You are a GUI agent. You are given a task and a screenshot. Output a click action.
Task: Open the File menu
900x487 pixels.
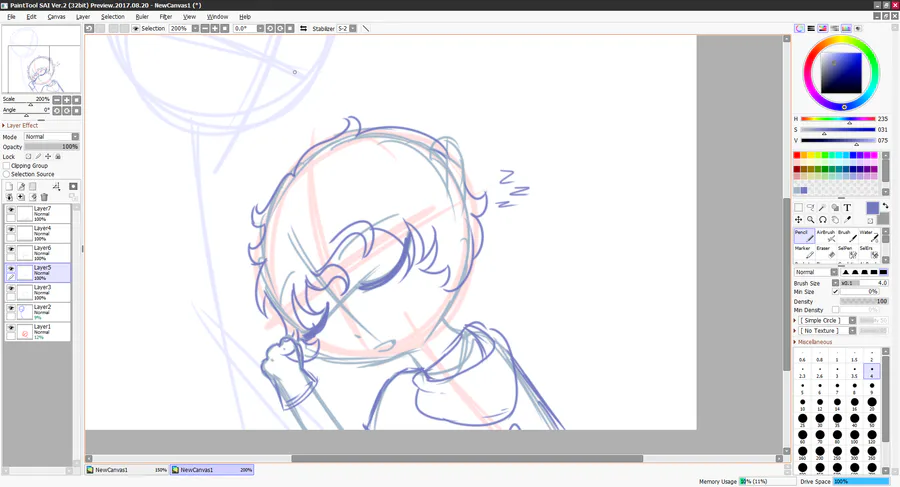(11, 17)
